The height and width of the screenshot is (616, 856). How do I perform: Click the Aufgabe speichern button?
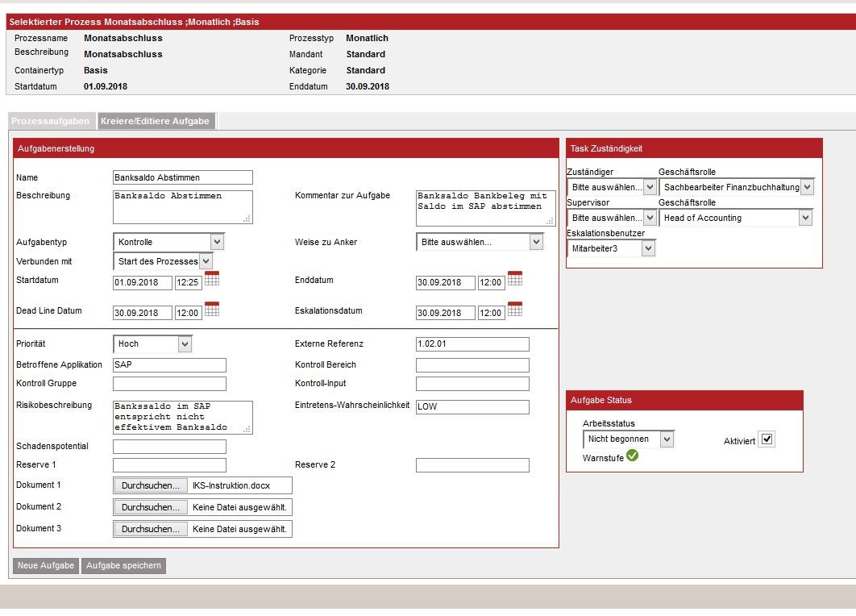pyautogui.click(x=123, y=566)
